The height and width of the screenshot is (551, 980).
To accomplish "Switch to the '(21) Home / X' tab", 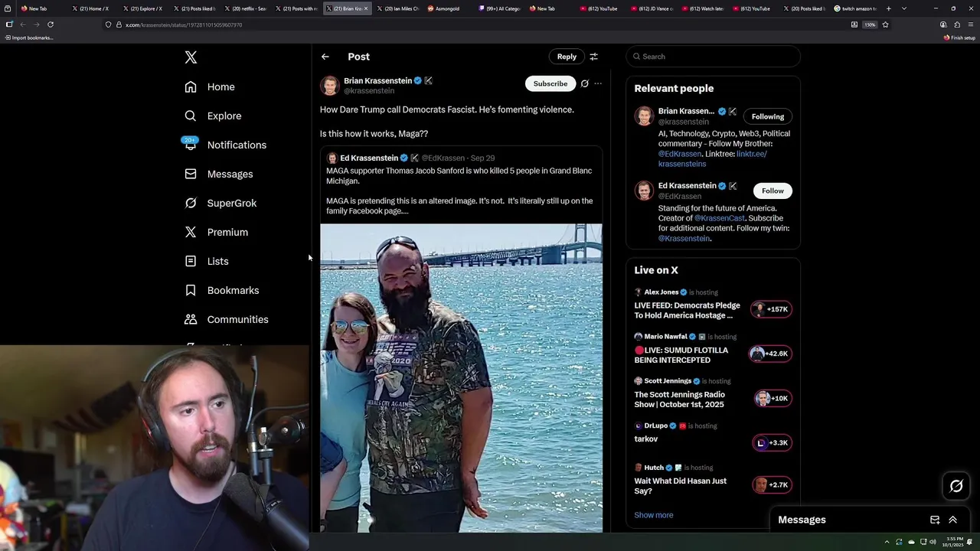I will 93,8.
